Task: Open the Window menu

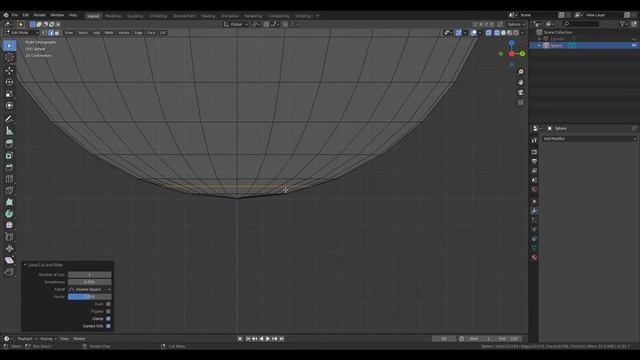Action: [x=57, y=15]
